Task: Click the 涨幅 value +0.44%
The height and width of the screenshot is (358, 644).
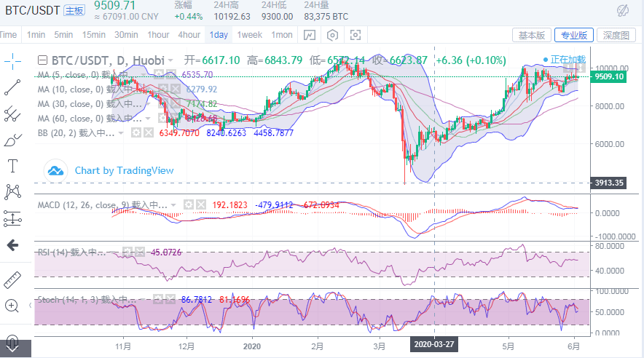Action: (x=189, y=17)
